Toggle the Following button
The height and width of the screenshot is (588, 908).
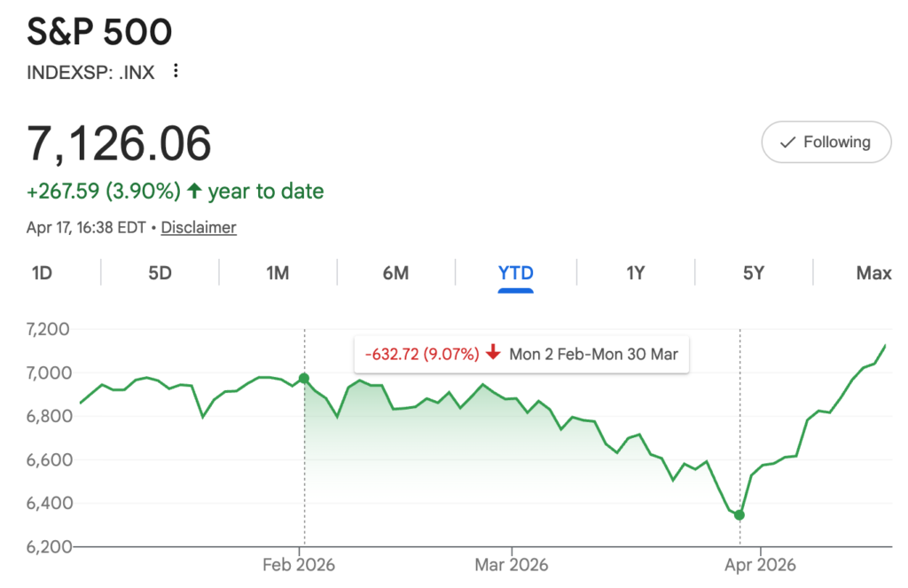point(826,142)
